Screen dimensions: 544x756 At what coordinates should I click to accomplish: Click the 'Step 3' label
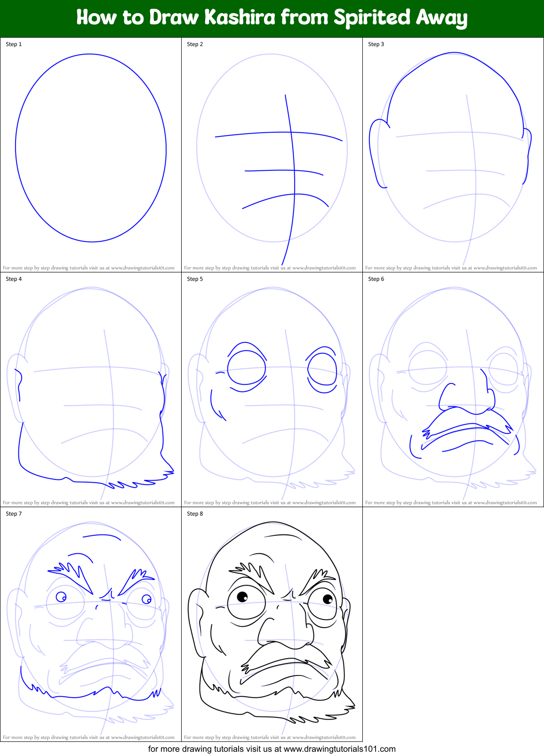click(x=376, y=44)
